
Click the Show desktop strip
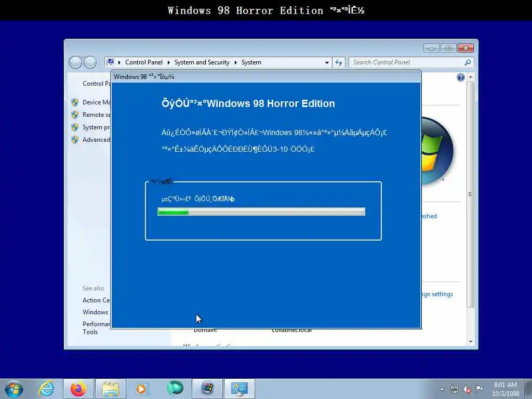pyautogui.click(x=528, y=389)
